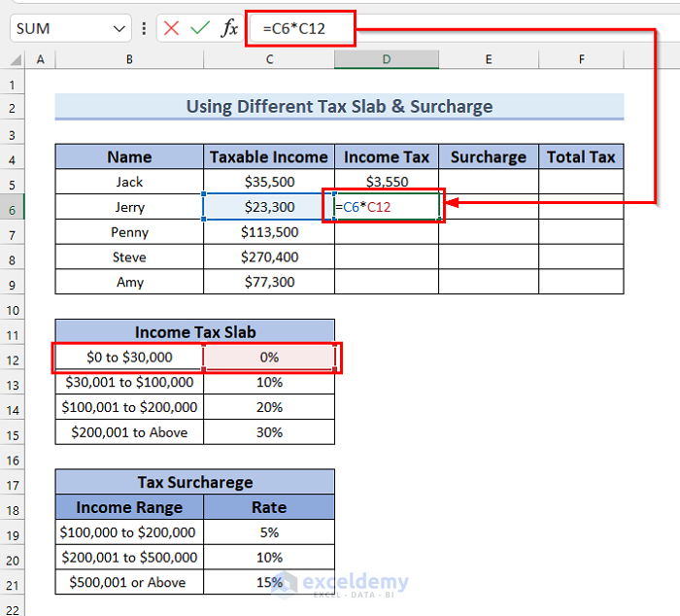Click the 'Tax Surcharege' header
Screen dimensions: 680x616
point(194,482)
